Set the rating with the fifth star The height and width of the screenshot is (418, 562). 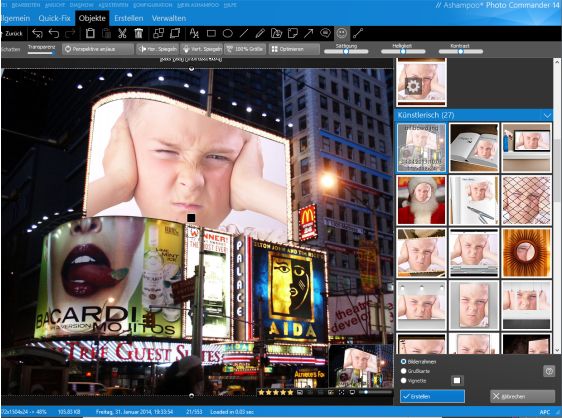click(290, 393)
